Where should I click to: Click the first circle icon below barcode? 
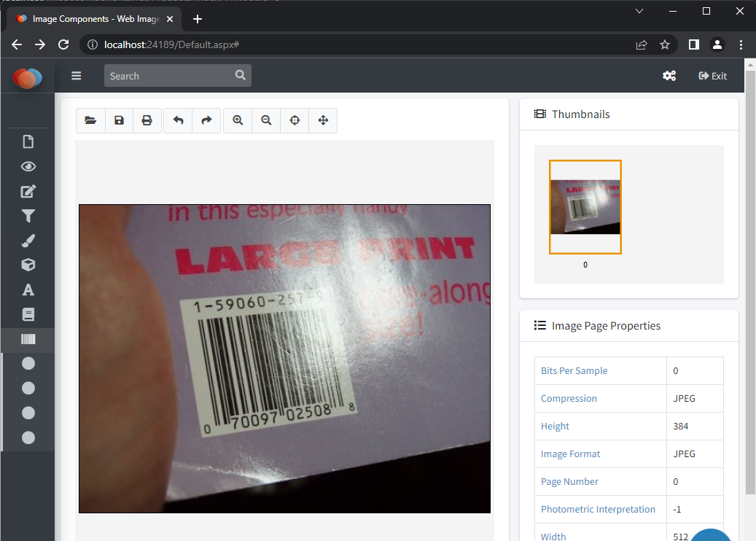click(28, 364)
